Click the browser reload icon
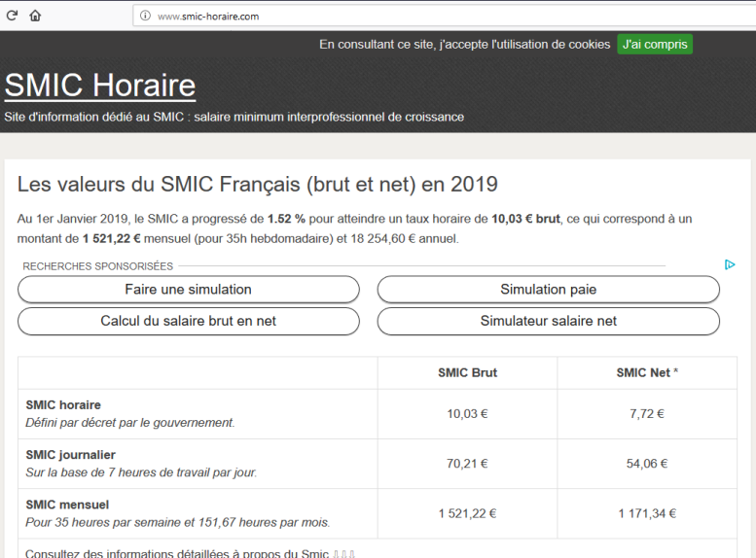 pos(12,16)
